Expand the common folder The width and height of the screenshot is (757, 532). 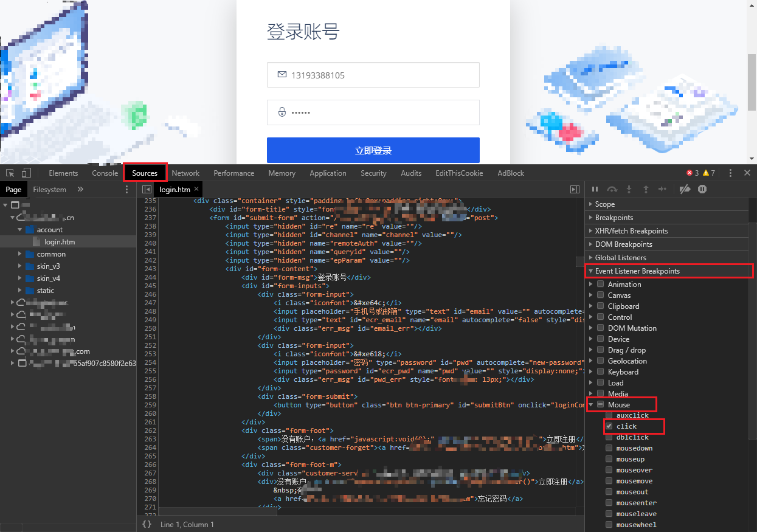19,254
